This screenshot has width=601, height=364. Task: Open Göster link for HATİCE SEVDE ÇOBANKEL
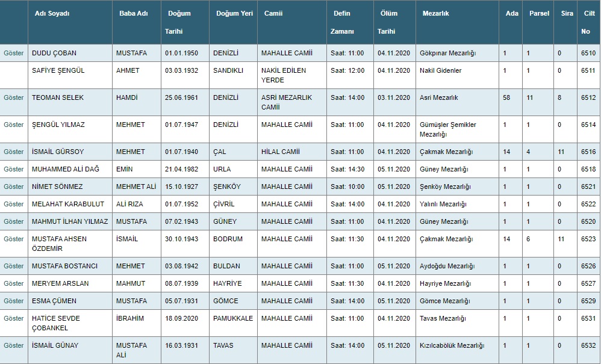[x=13, y=318]
